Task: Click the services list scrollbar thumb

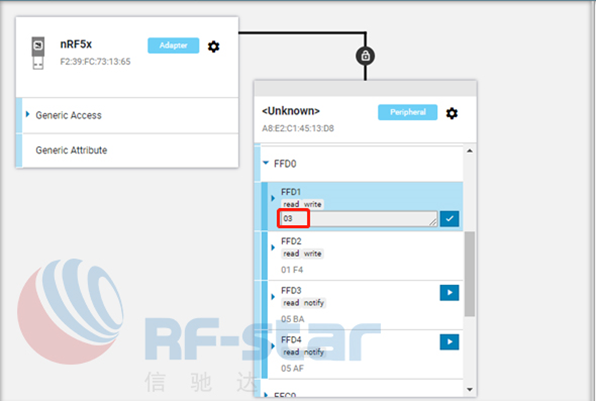Action: (x=469, y=274)
